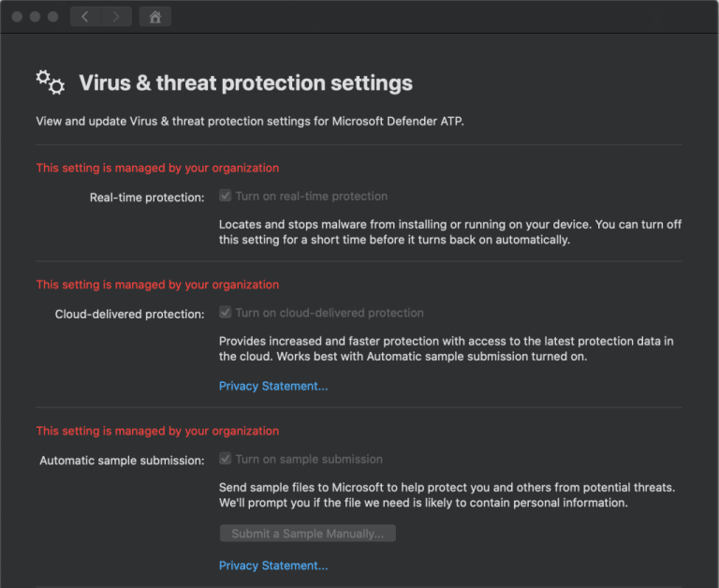Viewport: 719px width, 588px height.
Task: Click the Real-time protection label
Action: (147, 198)
